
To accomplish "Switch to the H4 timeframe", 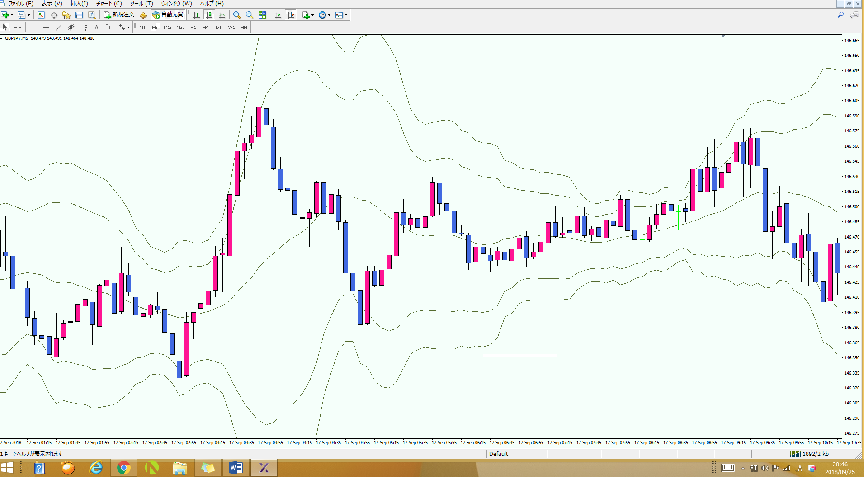I will coord(206,28).
